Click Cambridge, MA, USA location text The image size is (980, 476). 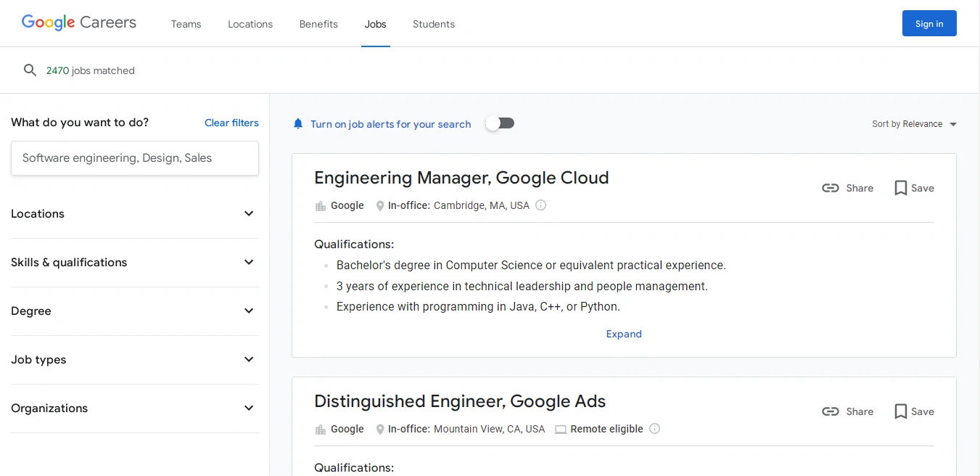[x=482, y=205]
